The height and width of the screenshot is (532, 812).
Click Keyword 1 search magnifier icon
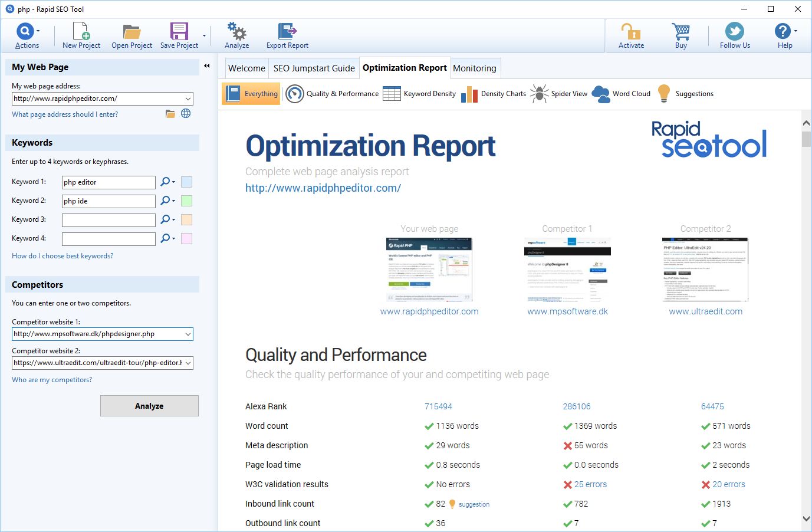tap(166, 182)
